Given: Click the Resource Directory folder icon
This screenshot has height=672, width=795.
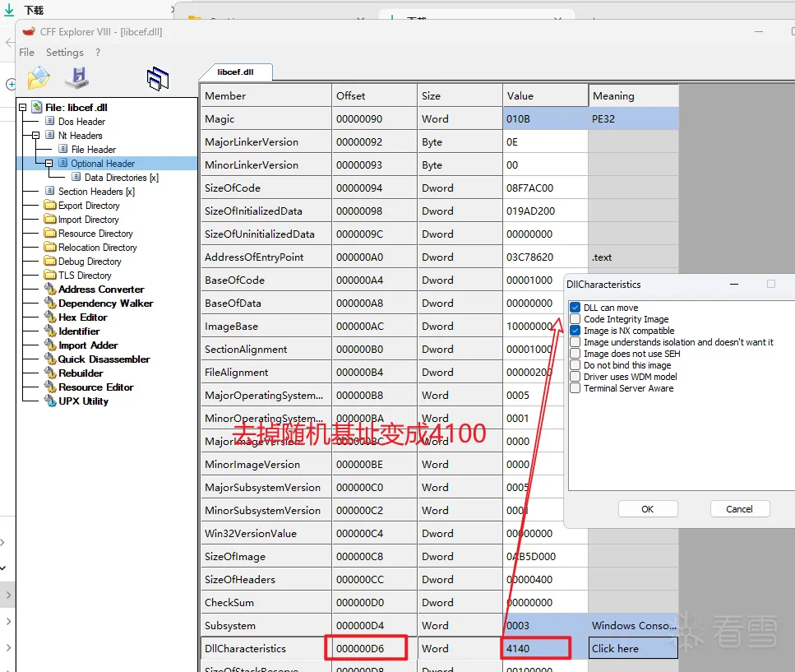Looking at the screenshot, I should coord(49,233).
